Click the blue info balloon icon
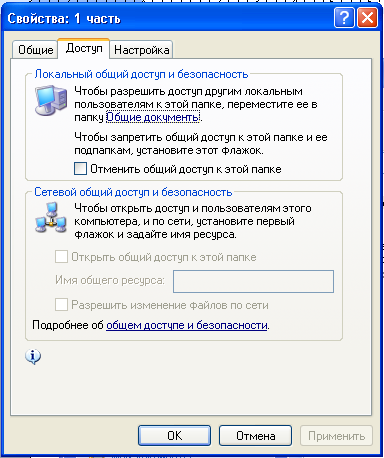 (33, 357)
